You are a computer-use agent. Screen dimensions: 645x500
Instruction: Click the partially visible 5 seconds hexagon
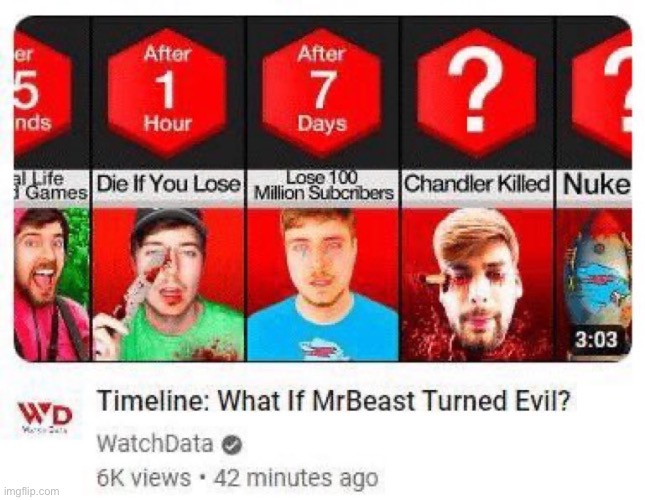tap(43, 91)
